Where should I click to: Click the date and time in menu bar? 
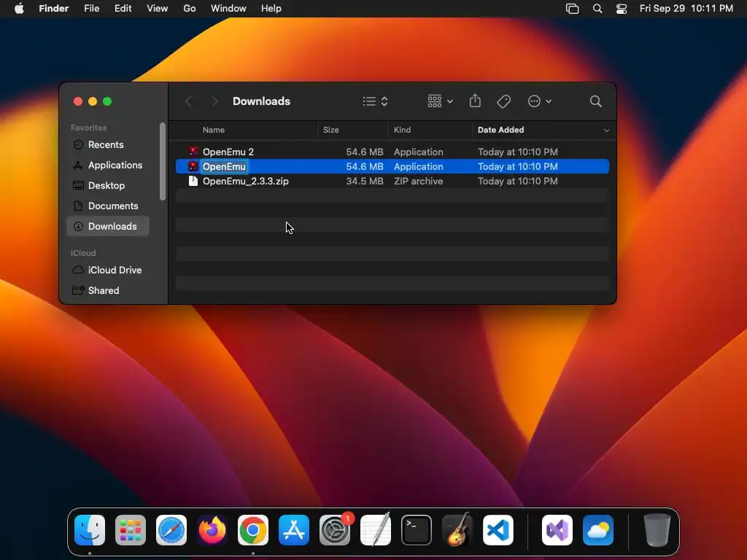click(x=686, y=9)
